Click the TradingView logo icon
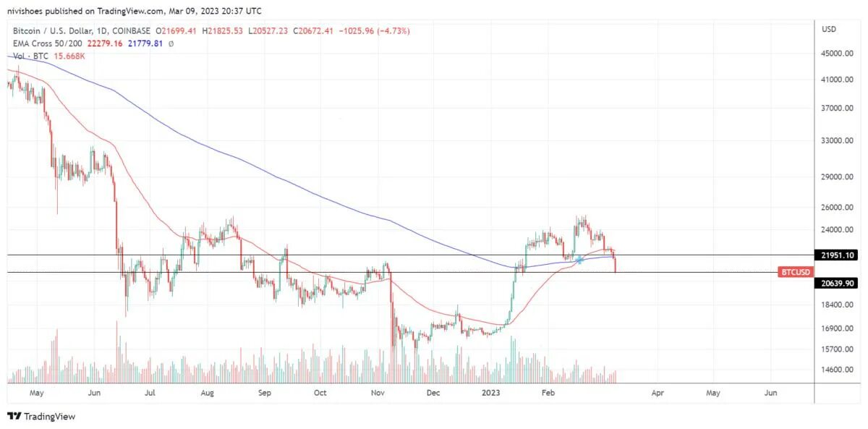Screen dimensions: 868x429 tap(14, 416)
